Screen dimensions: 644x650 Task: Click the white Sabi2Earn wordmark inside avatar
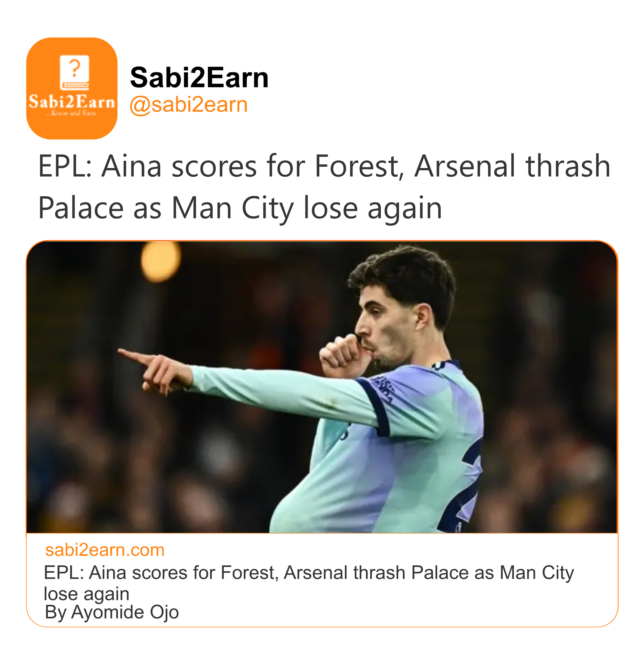[x=72, y=102]
